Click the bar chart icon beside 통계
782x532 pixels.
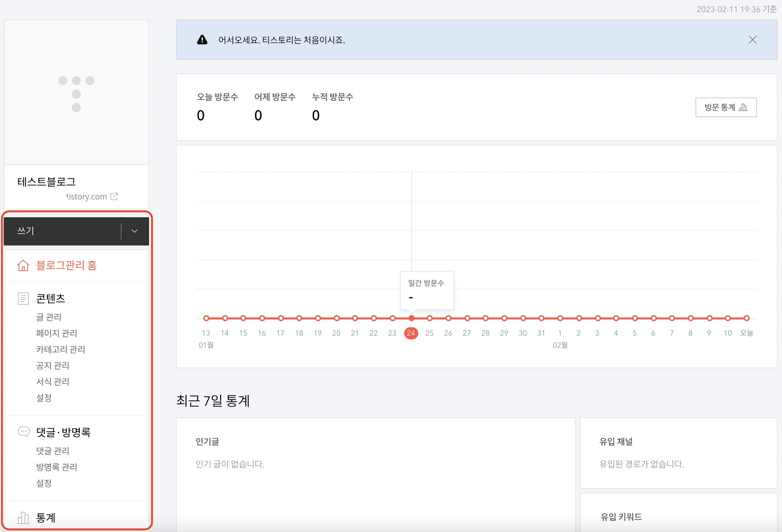coord(23,518)
